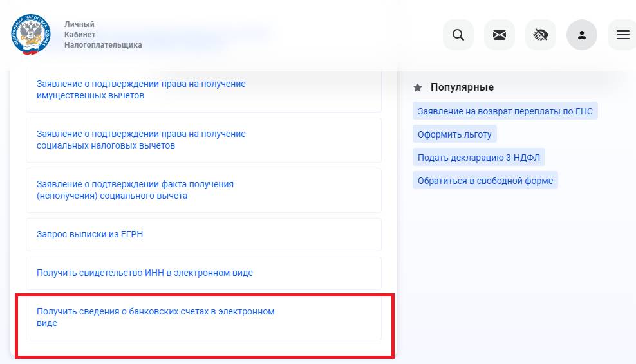Click Получить свидетельство ИНН в электронном виде
The width and height of the screenshot is (636, 364).
pyautogui.click(x=203, y=273)
